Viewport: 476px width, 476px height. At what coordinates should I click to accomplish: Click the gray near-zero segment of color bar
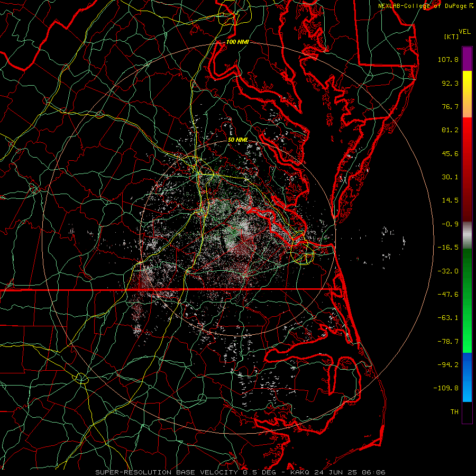click(467, 234)
